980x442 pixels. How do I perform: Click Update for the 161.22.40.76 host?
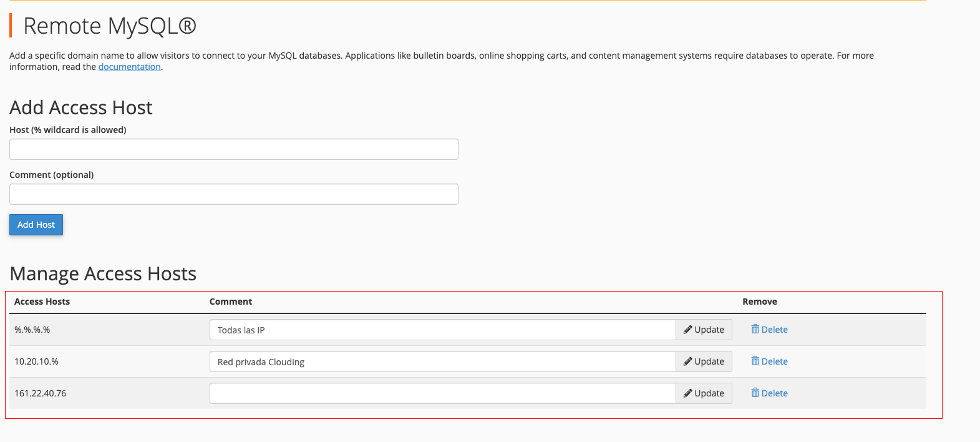[x=704, y=393]
